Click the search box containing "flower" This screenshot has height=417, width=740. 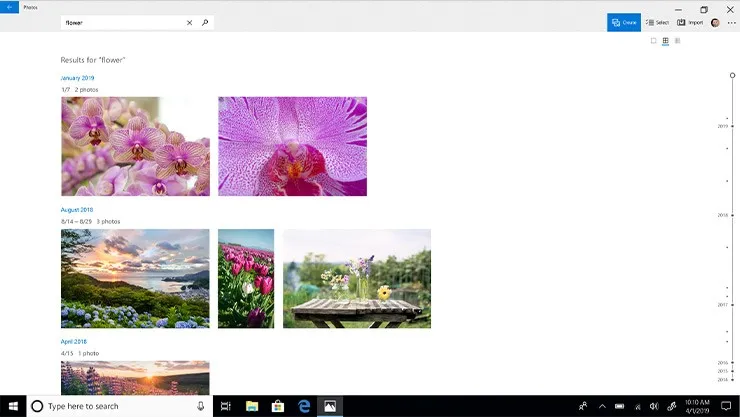pos(120,22)
